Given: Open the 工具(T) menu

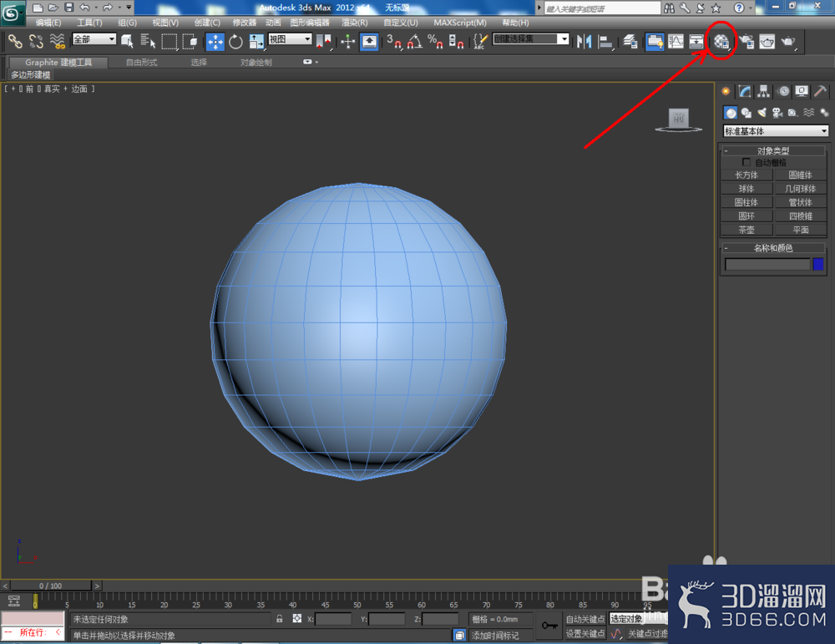Looking at the screenshot, I should coord(89,23).
